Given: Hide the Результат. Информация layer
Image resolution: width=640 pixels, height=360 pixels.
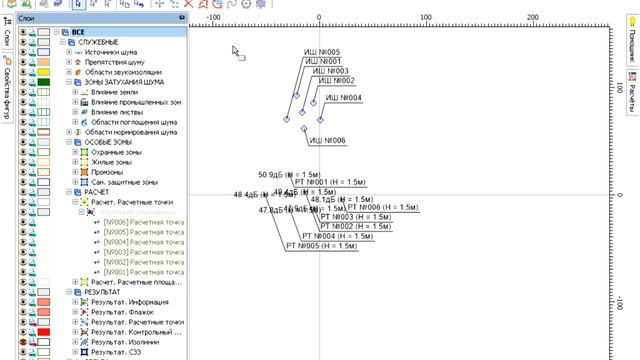Looking at the screenshot, I should pos(23,302).
